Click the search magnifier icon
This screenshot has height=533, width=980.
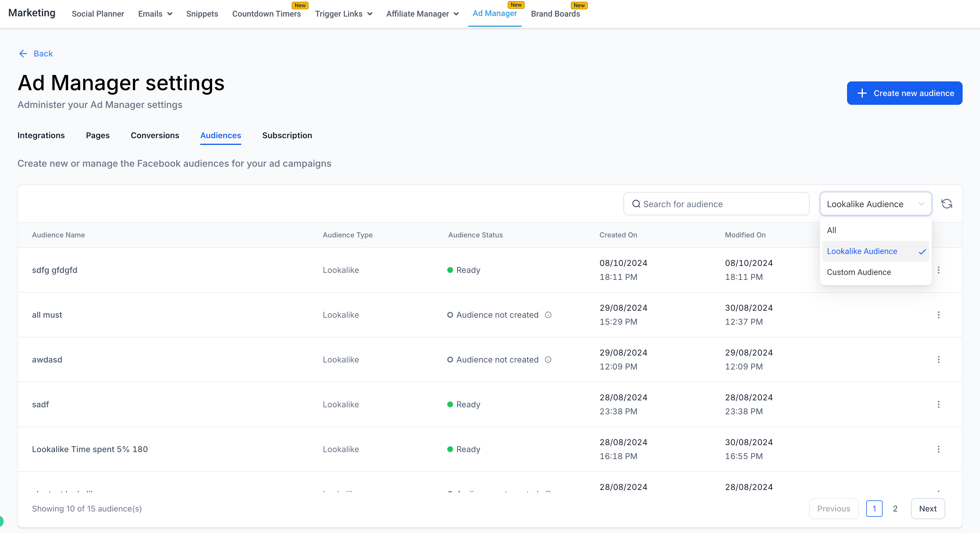pos(636,204)
